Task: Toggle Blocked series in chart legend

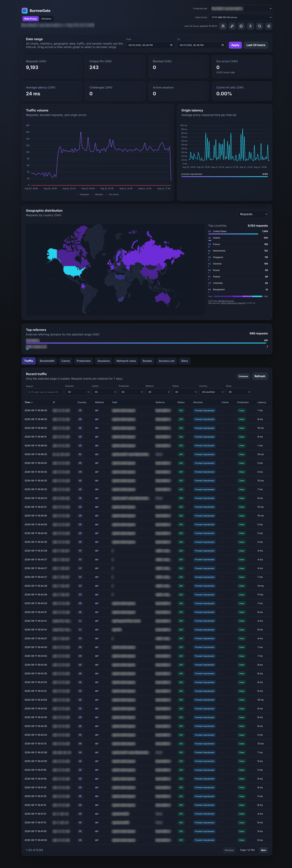Action: pyautogui.click(x=98, y=194)
